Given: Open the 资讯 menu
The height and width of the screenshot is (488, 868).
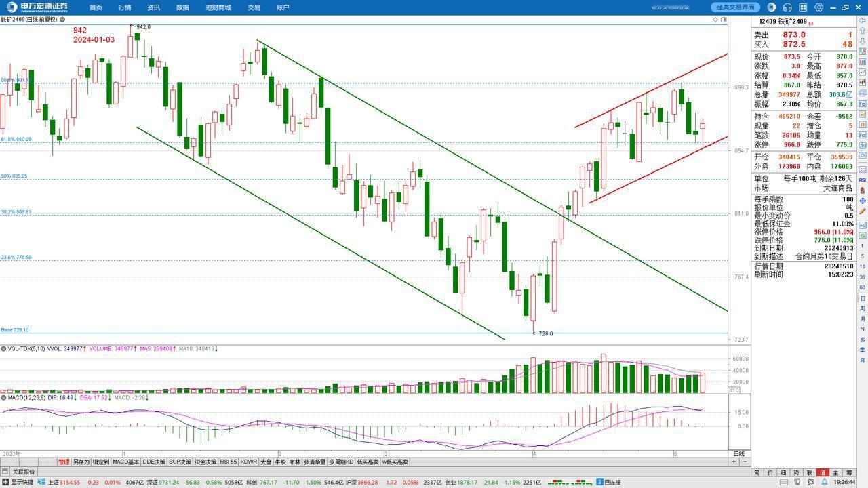Looking at the screenshot, I should click(154, 7).
